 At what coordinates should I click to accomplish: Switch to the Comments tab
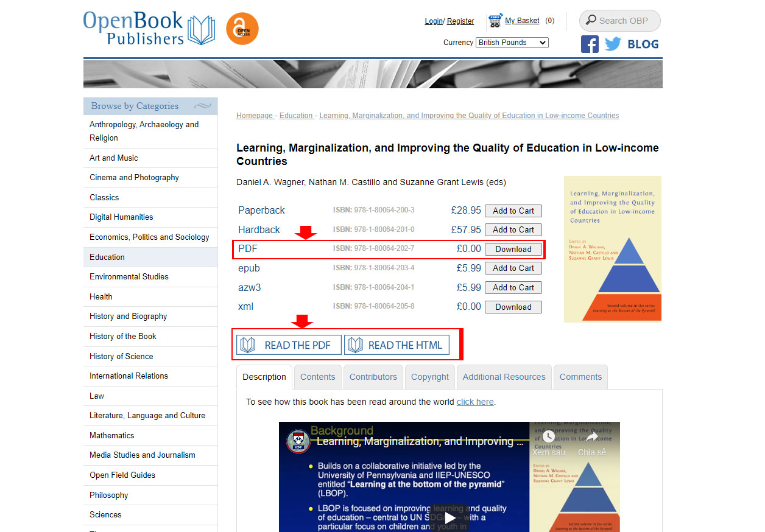[x=580, y=377]
